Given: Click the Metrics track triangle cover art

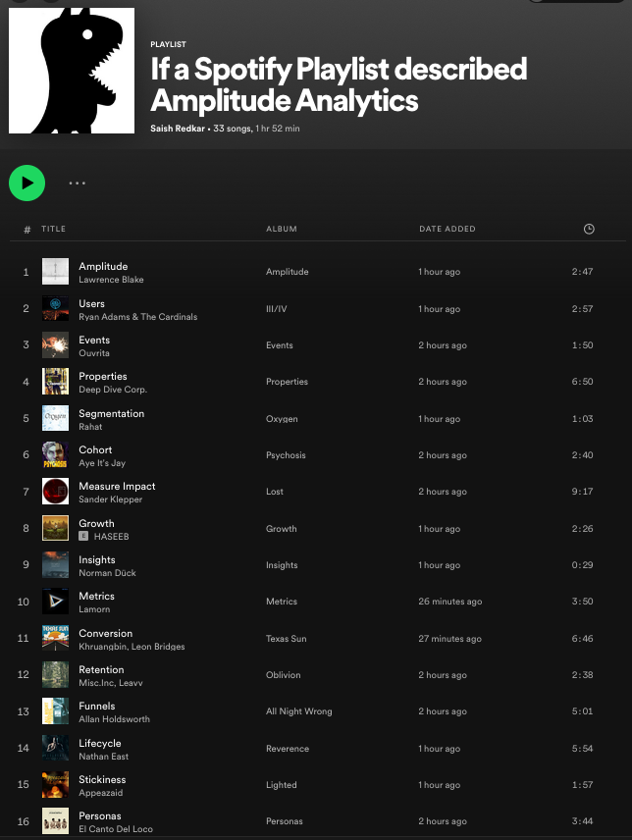Looking at the screenshot, I should point(55,602).
